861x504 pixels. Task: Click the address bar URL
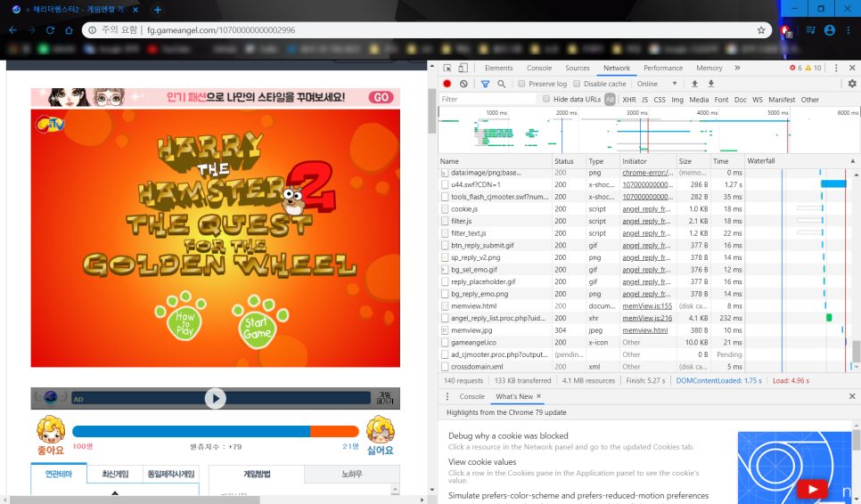click(221, 30)
